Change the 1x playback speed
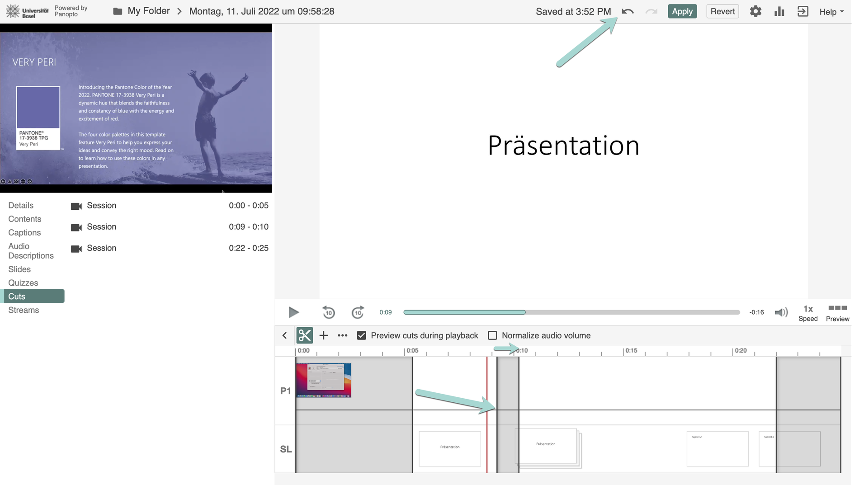868x485 pixels. pyautogui.click(x=808, y=313)
